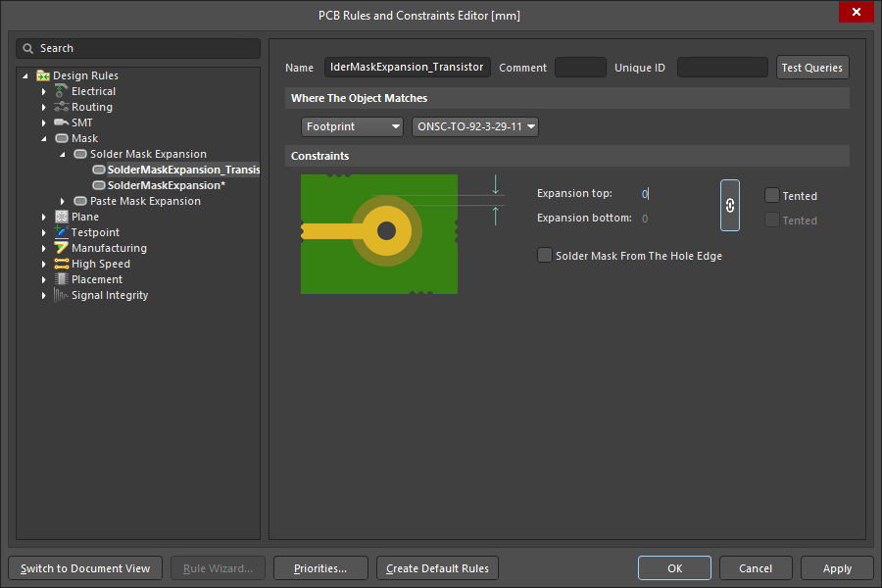Collapse the Solder Mask Expansion branch
Viewport: 882px width, 588px height.
coord(63,154)
